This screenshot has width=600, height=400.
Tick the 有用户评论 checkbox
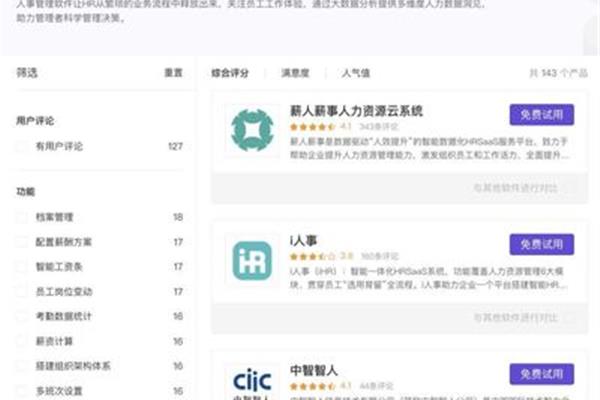[21, 146]
